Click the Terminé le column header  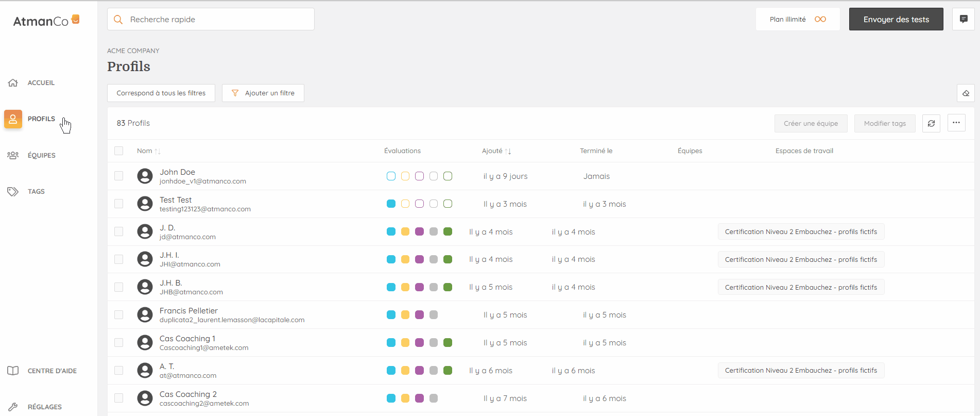[596, 151]
